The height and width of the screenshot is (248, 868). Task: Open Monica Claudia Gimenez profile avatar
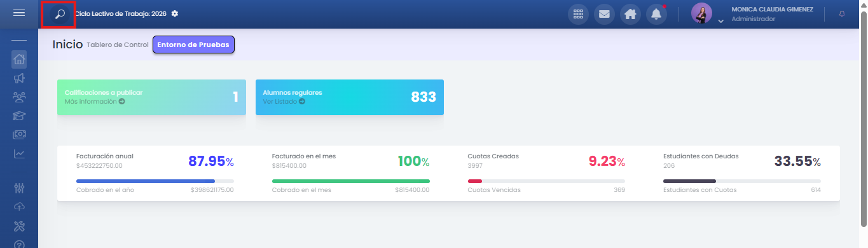[701, 13]
